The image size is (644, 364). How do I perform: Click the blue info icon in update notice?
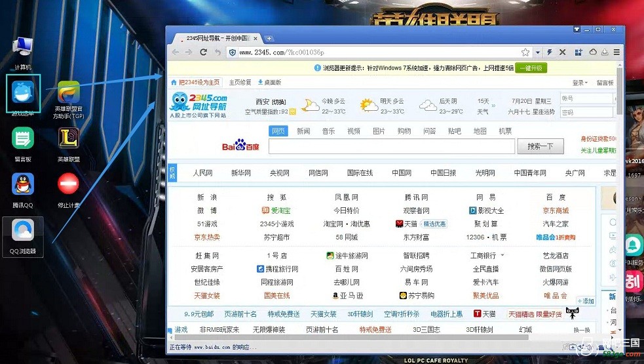[x=318, y=68]
